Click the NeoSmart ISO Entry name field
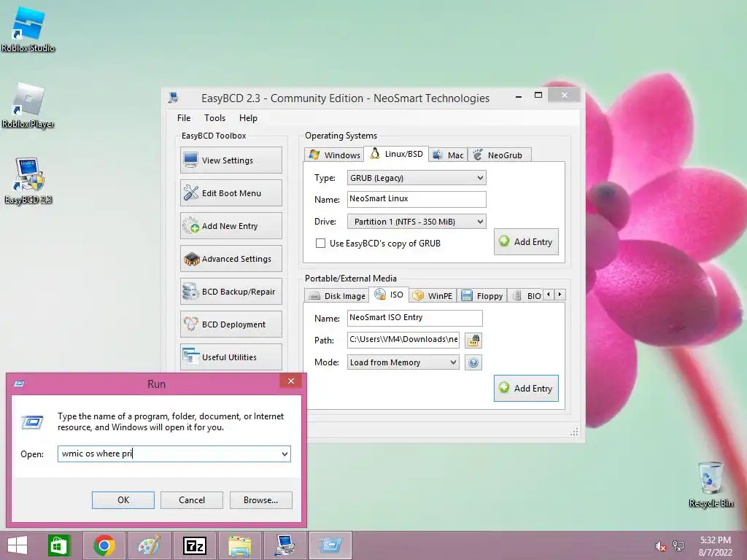The width and height of the screenshot is (747, 560). [414, 318]
